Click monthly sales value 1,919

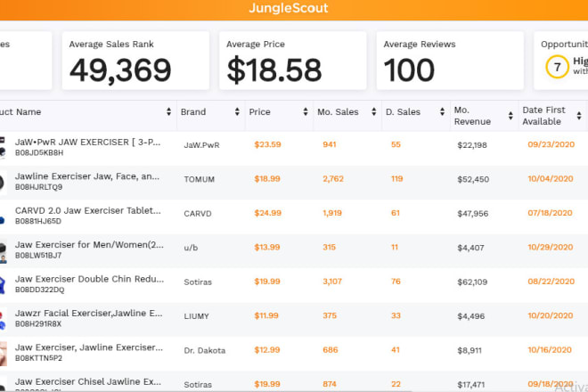click(x=332, y=213)
